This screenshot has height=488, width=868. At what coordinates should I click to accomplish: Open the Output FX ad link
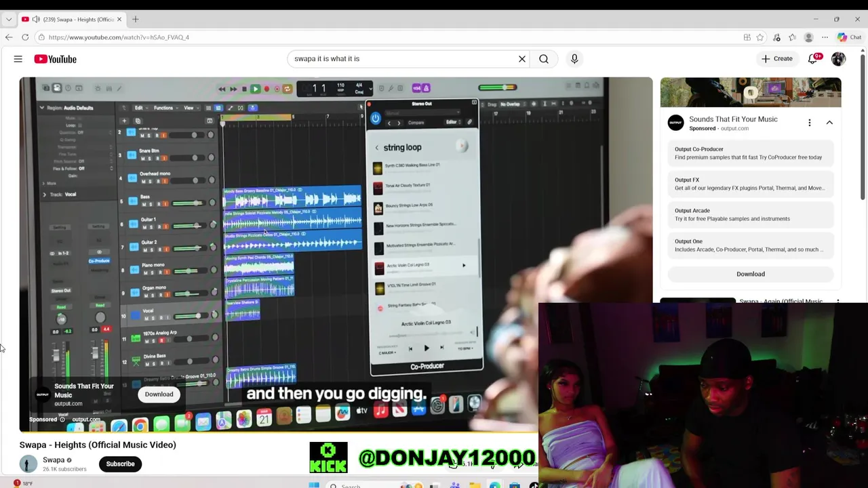click(751, 184)
